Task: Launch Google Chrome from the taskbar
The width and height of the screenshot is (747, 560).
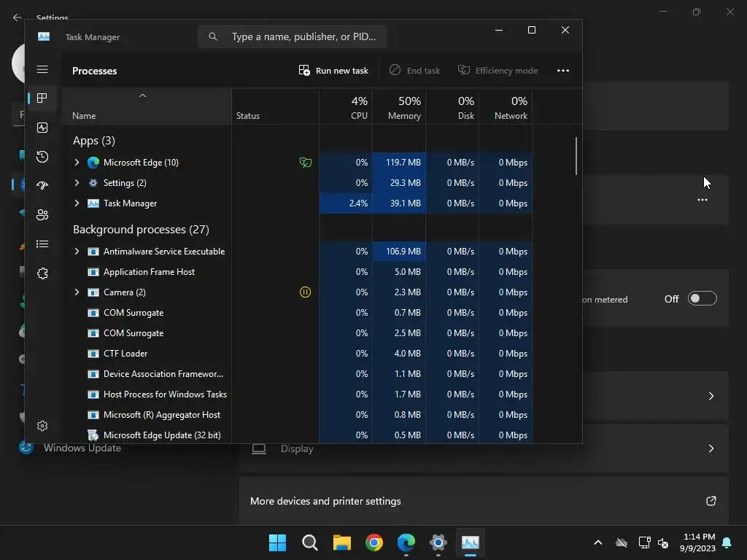Action: (x=374, y=542)
